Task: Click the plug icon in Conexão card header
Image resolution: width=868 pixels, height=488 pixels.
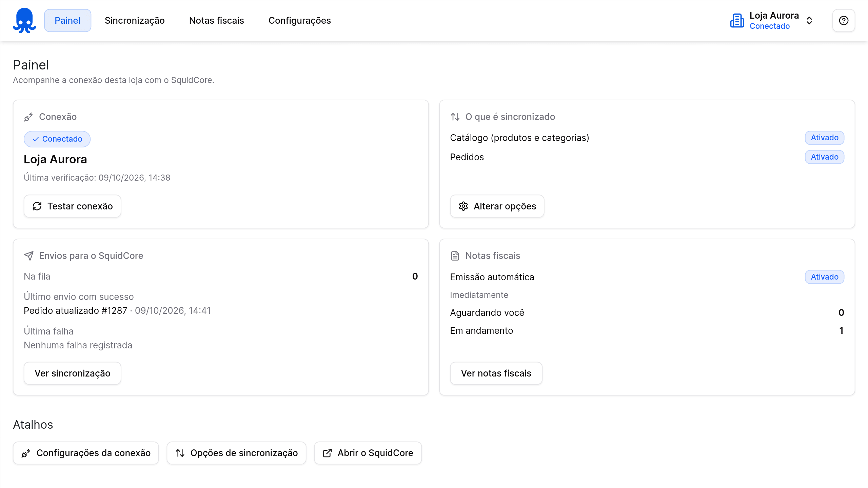Action: tap(28, 117)
